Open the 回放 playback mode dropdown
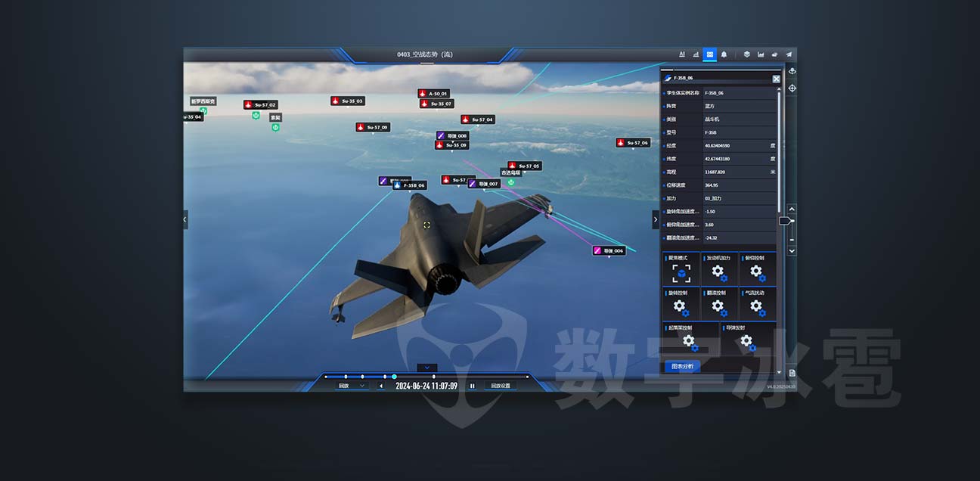The height and width of the screenshot is (481, 980). [352, 386]
